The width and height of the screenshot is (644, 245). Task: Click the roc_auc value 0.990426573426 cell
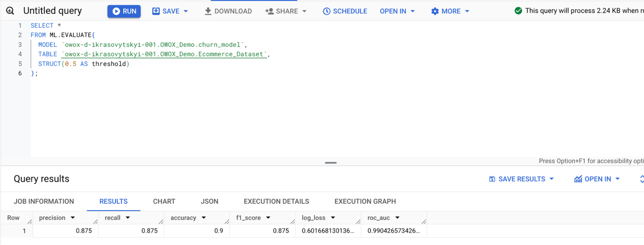[x=394, y=231]
